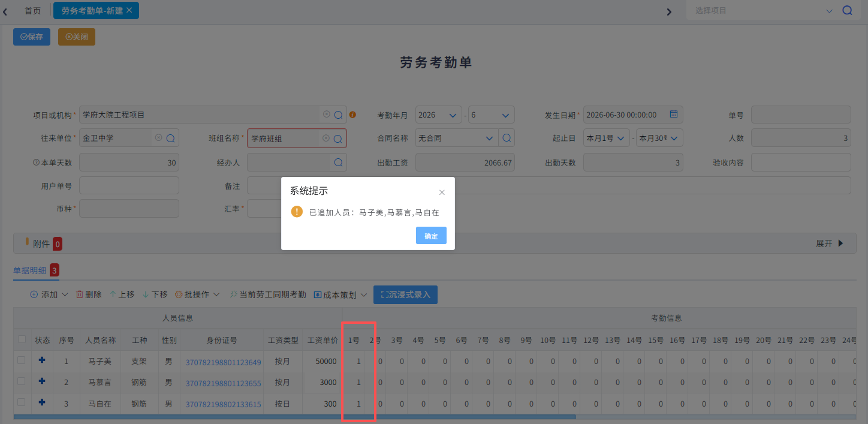Click the search icon beside 选择项目

click(x=847, y=11)
